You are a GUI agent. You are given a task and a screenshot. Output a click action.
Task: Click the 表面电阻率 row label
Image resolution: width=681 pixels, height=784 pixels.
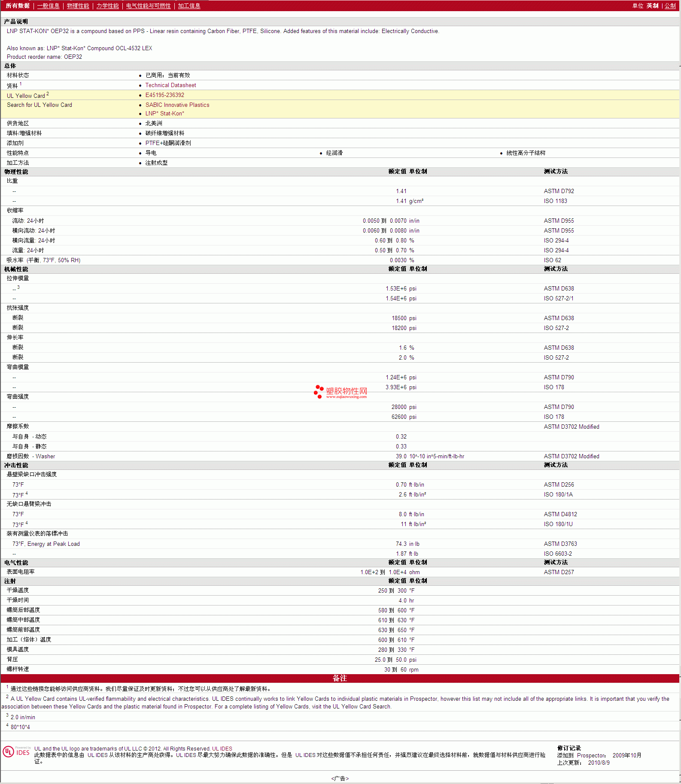point(21,572)
